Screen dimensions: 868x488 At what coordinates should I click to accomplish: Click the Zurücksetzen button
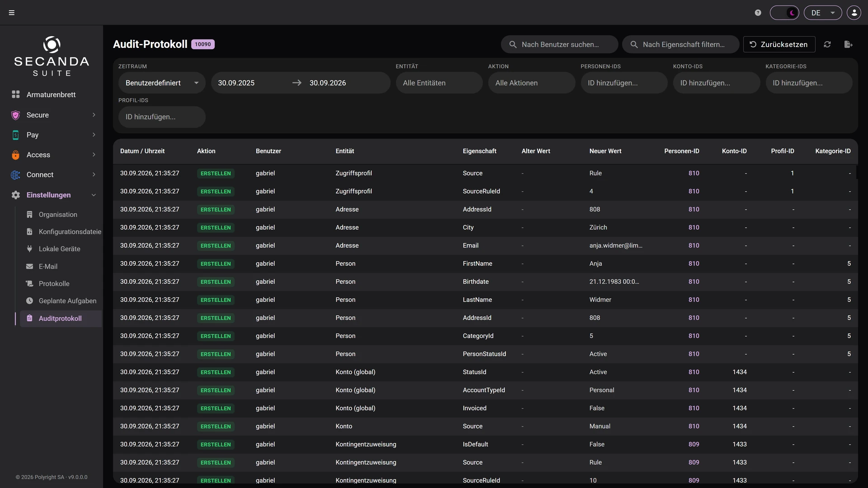[779, 44]
